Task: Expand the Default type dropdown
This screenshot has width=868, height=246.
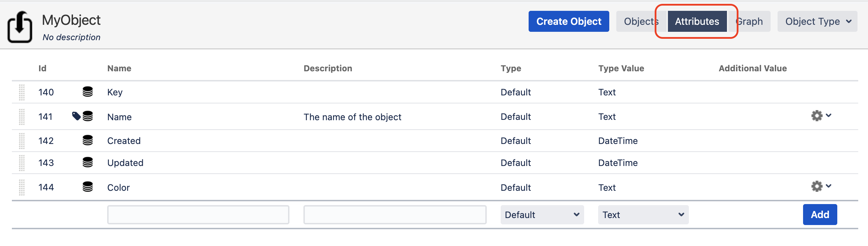Action: [542, 215]
